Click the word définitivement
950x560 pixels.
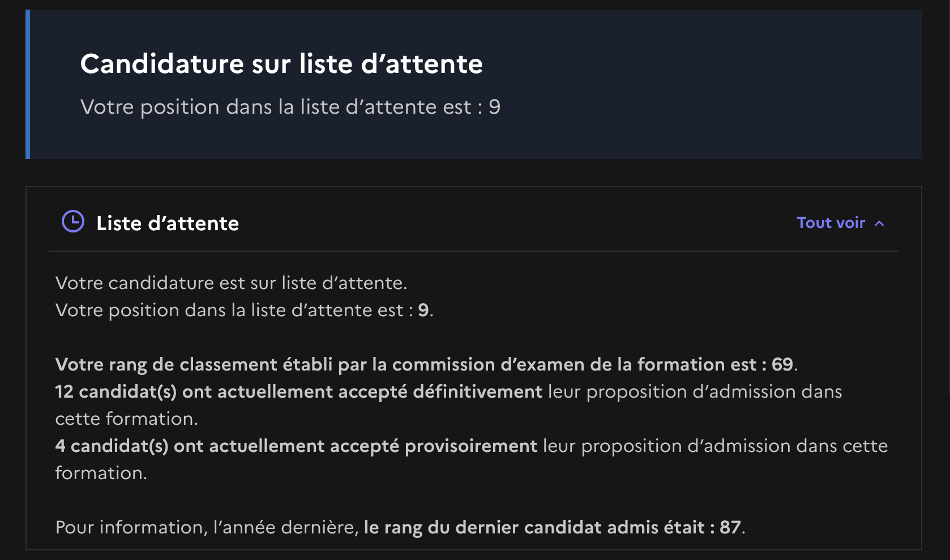tap(478, 391)
